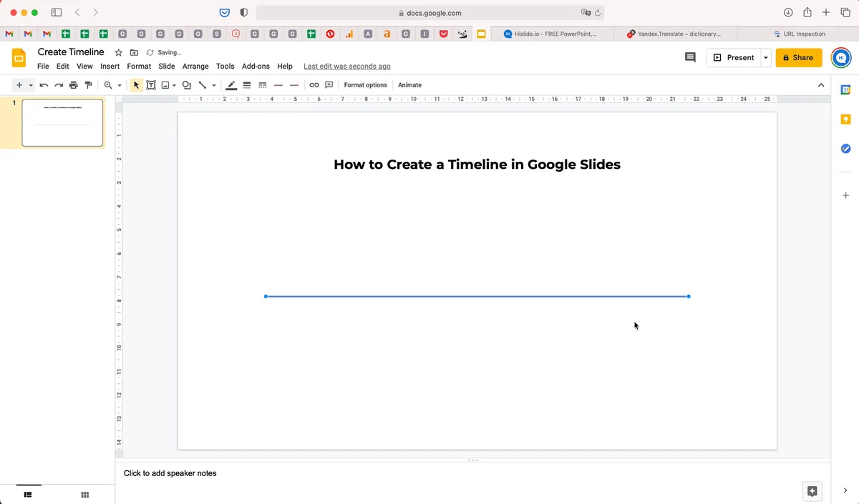
Task: Click the Insert link icon
Action: click(314, 85)
